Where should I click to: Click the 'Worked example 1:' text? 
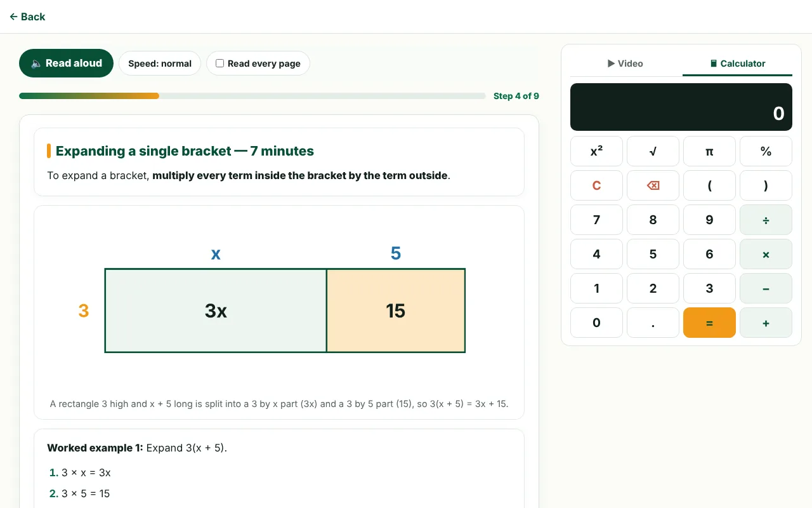(95, 448)
